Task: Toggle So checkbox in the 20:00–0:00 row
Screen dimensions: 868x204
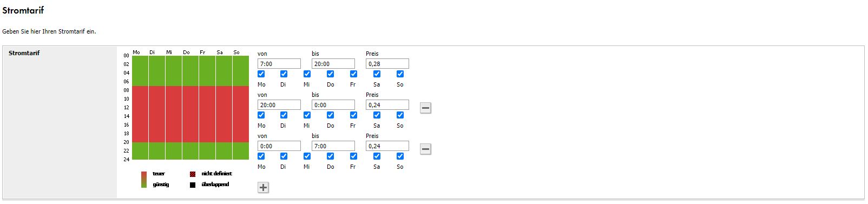Action: [400, 115]
